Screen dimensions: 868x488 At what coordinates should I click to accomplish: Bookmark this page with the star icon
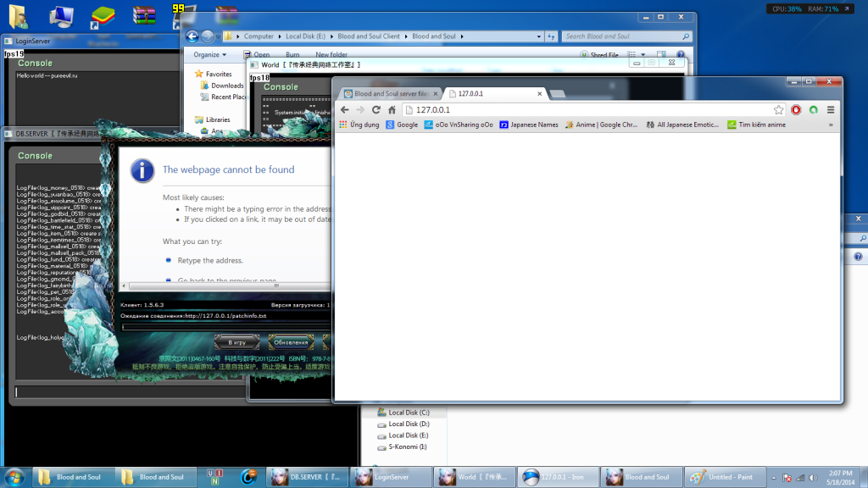pos(778,110)
